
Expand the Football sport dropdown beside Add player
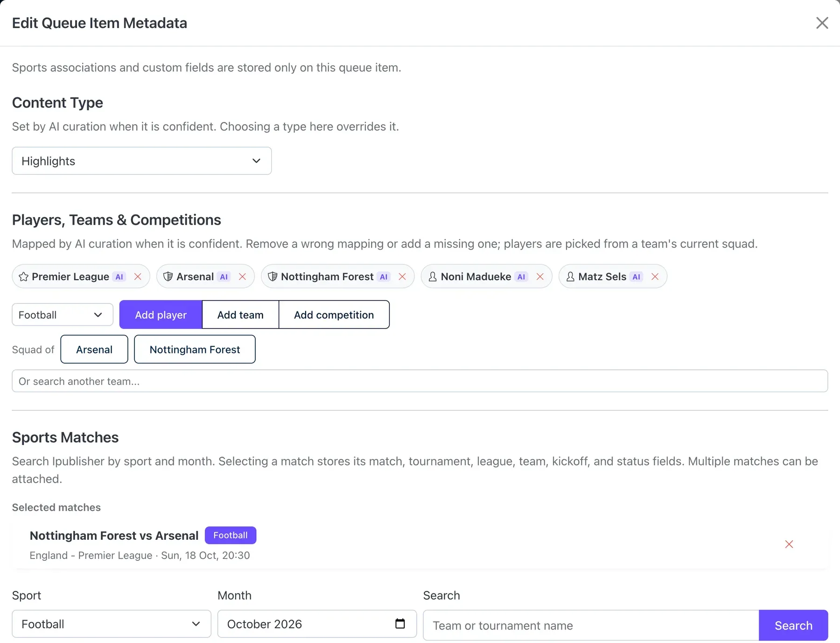(63, 315)
